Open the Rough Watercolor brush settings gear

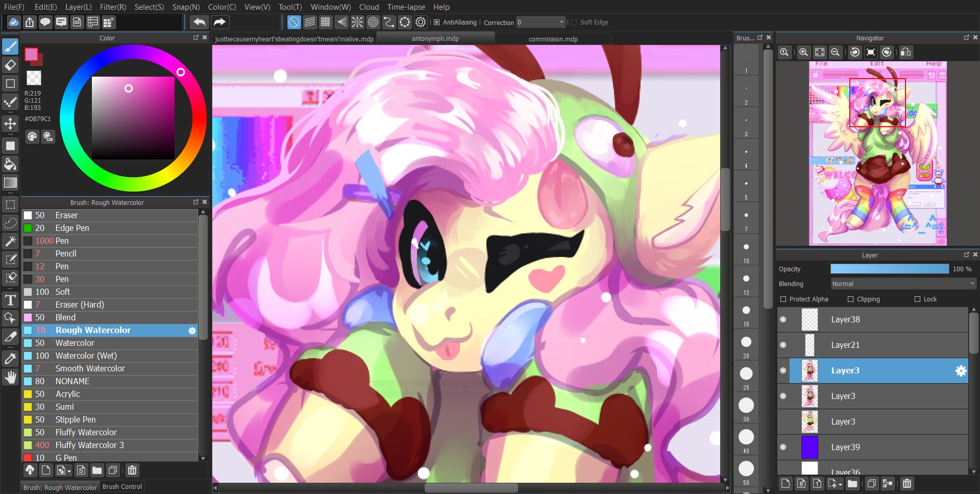point(192,331)
